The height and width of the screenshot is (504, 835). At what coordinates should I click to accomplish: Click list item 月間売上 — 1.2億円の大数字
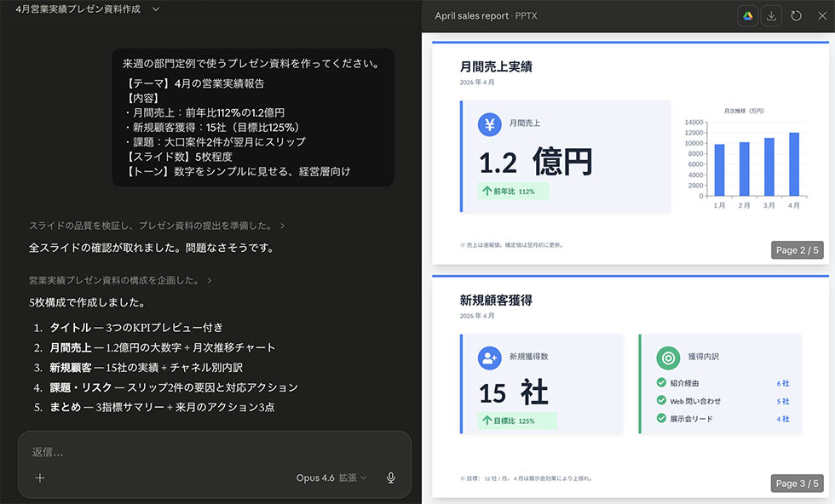pos(163,347)
